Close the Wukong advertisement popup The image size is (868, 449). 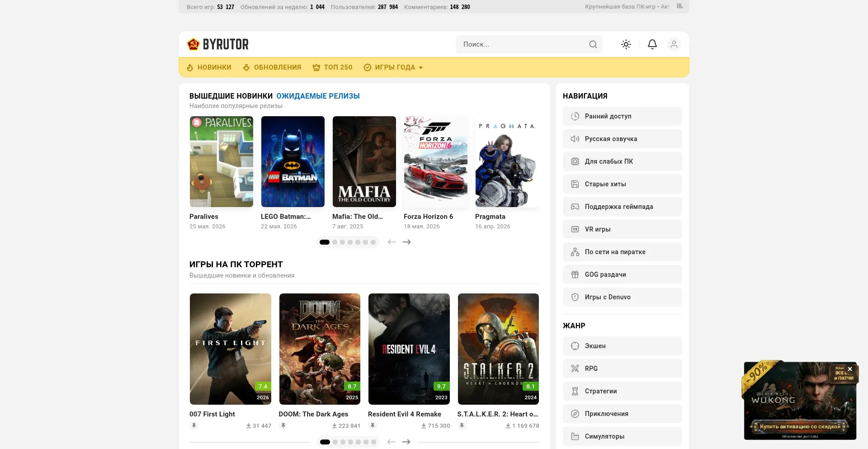(x=850, y=369)
